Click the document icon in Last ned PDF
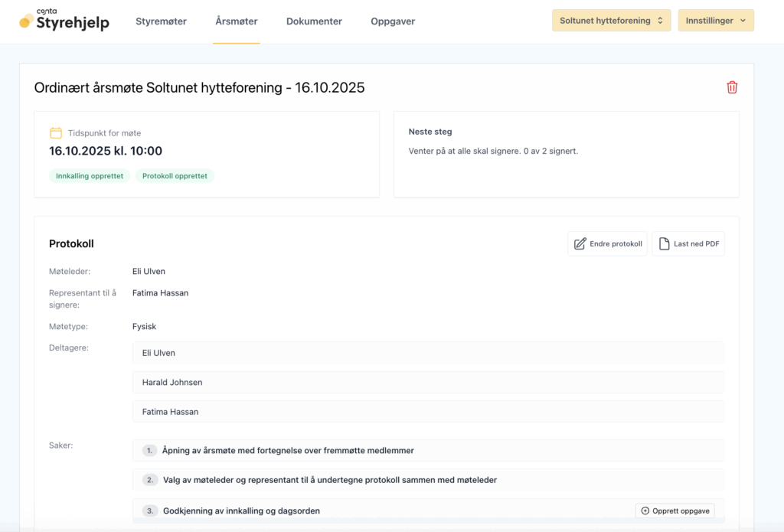The image size is (784, 532). click(x=664, y=243)
